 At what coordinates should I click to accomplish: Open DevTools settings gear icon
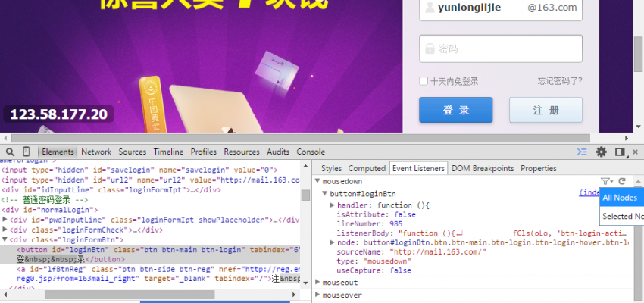pos(602,151)
